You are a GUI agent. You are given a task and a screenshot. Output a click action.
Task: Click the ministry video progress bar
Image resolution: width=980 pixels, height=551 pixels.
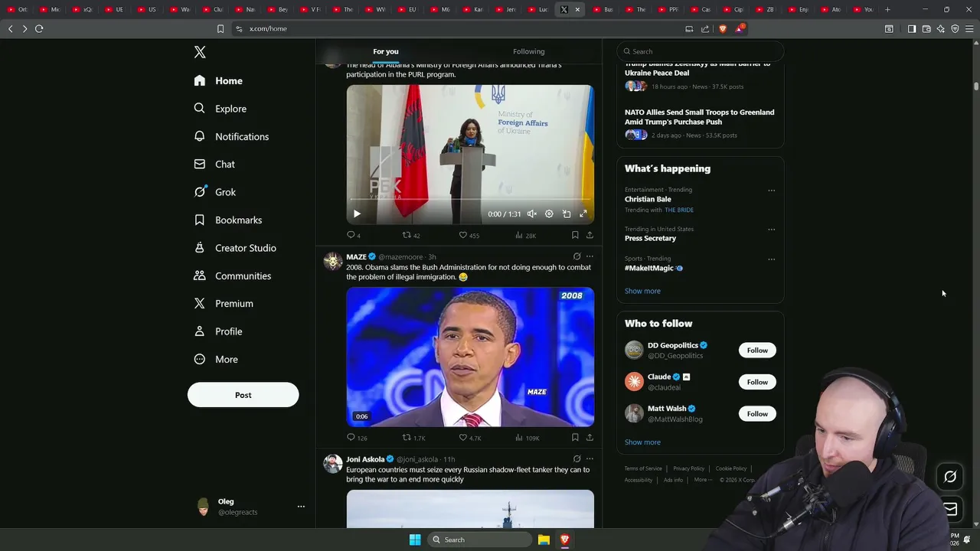pos(470,200)
